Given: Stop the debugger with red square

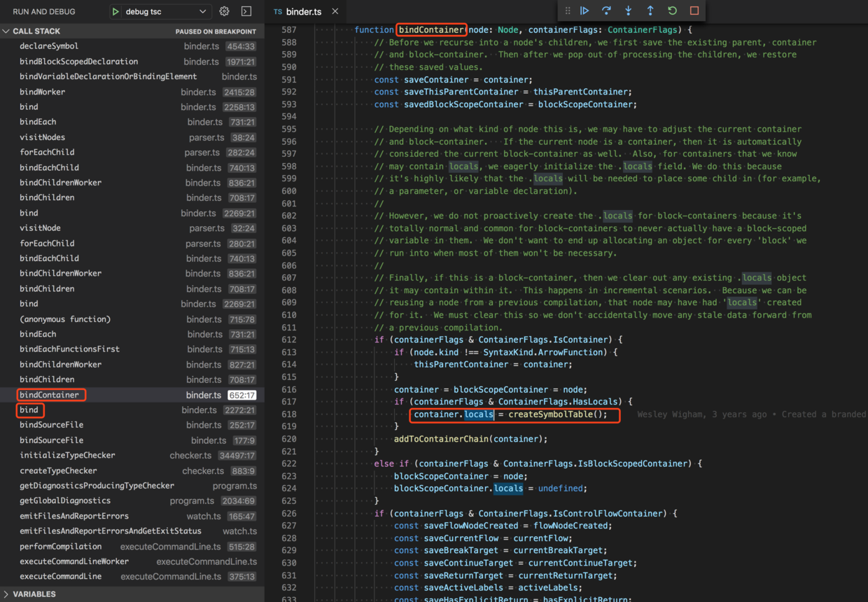Looking at the screenshot, I should [x=694, y=10].
